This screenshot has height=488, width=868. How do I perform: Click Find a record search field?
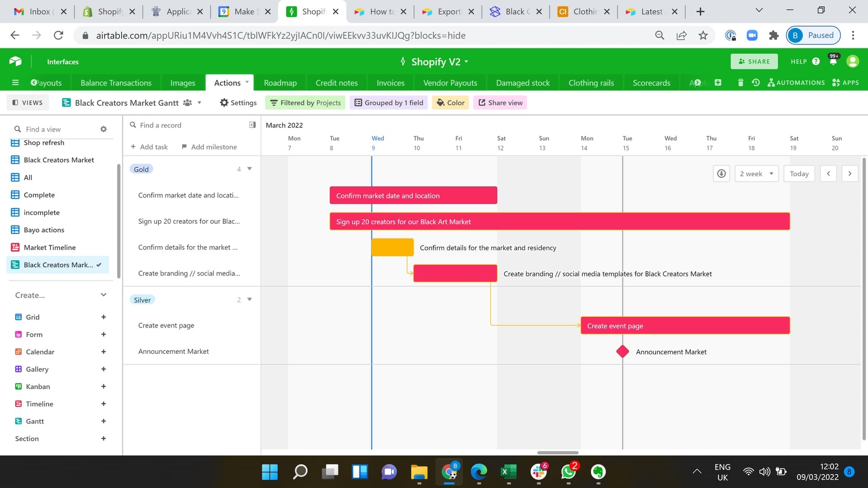pyautogui.click(x=188, y=125)
